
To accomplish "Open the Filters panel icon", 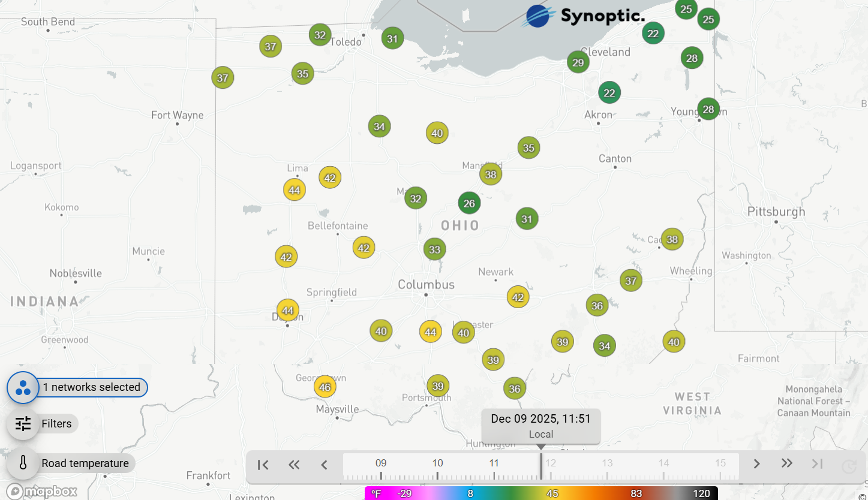I will tap(22, 423).
